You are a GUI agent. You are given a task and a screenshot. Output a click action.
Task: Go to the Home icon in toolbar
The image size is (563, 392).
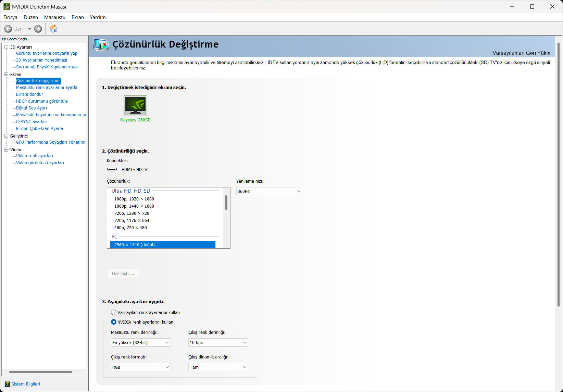53,29
